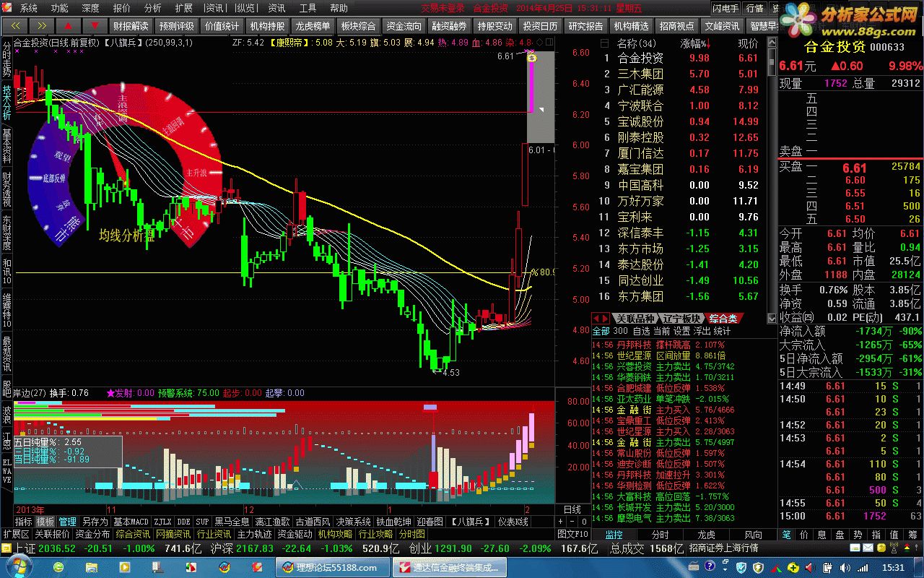
Task: Select the 统计 option in alerts list
Action: pos(722,331)
